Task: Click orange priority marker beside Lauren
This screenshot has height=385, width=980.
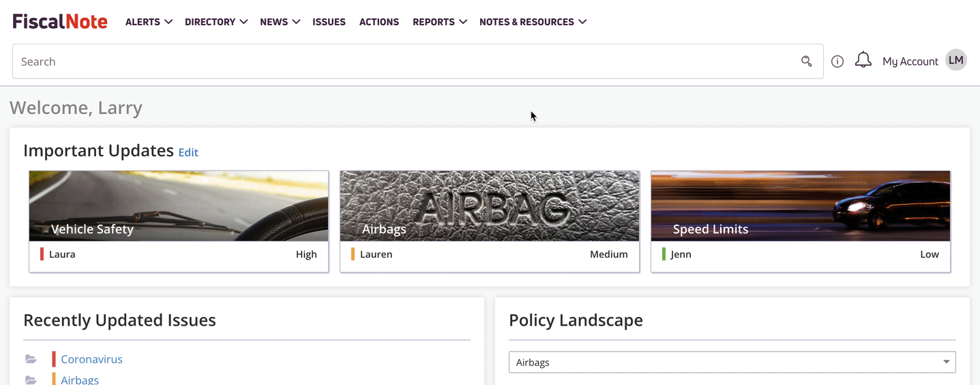Action: [353, 254]
